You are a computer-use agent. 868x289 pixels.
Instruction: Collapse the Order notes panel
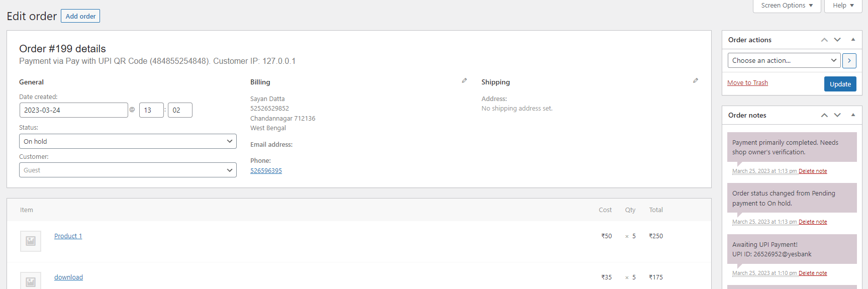coord(853,115)
